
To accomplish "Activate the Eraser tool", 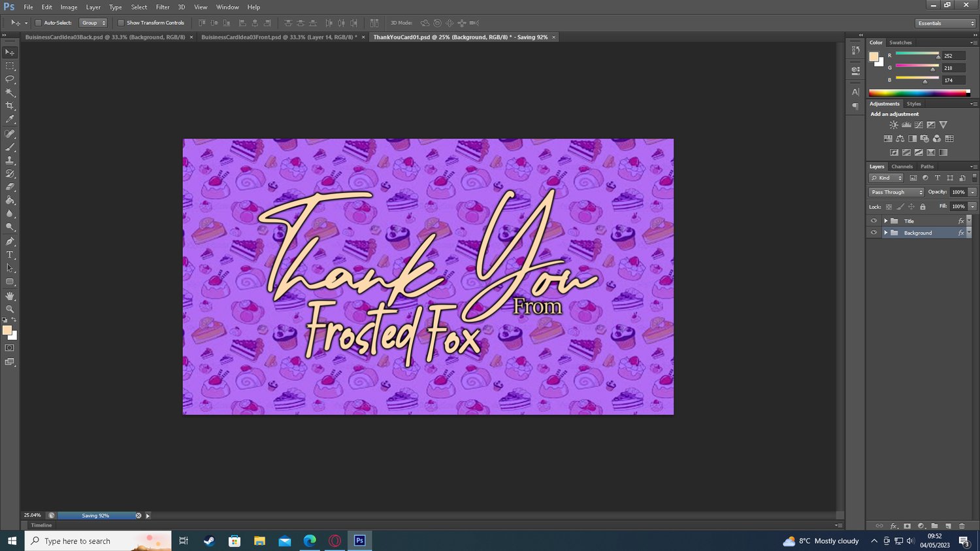I will tap(10, 188).
